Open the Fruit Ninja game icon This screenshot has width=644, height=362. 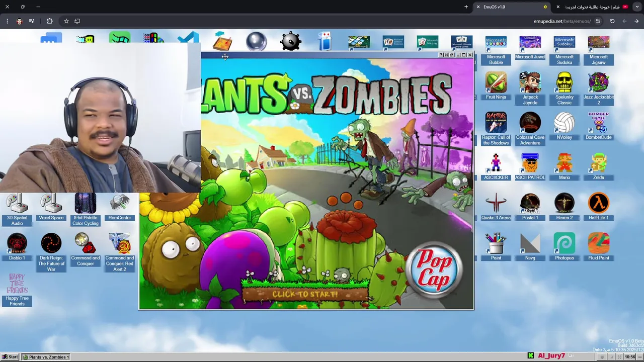tap(496, 86)
